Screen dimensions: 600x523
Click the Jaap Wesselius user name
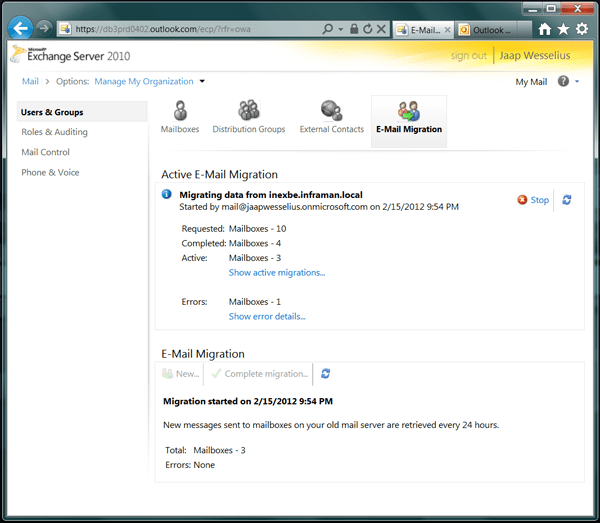pyautogui.click(x=535, y=55)
